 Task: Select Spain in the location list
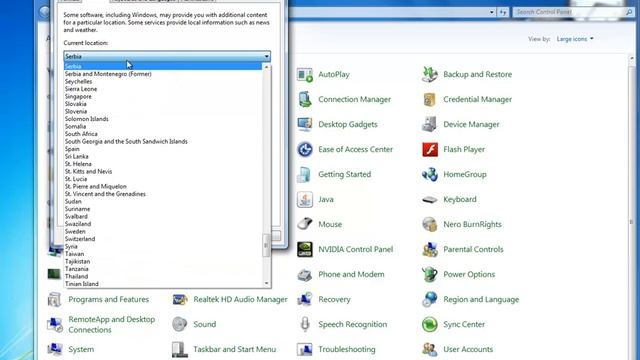[x=163, y=149]
